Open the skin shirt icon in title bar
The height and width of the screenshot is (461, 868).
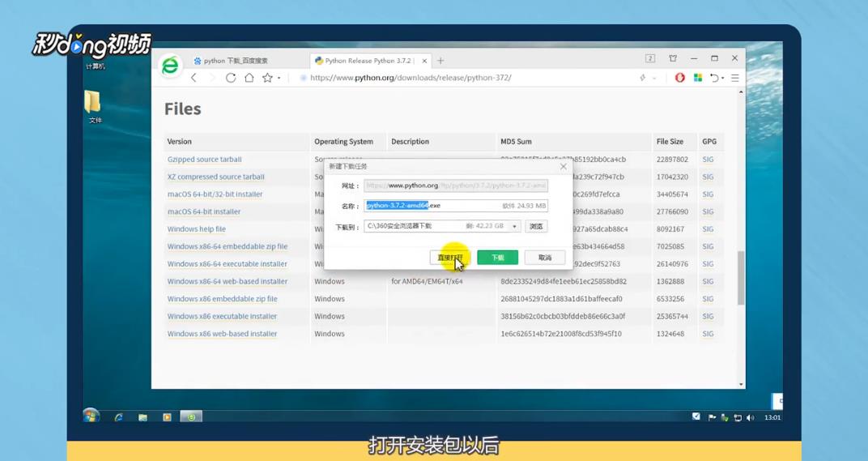[x=673, y=58]
